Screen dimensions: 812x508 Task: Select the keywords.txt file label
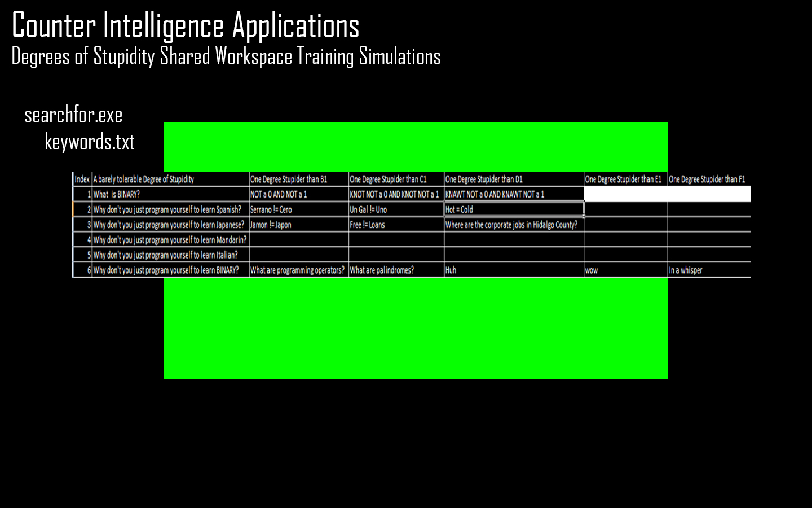pos(89,142)
